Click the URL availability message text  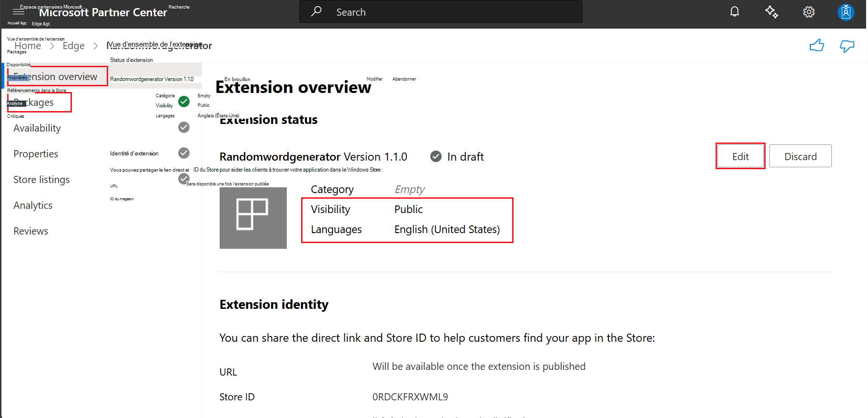click(479, 366)
